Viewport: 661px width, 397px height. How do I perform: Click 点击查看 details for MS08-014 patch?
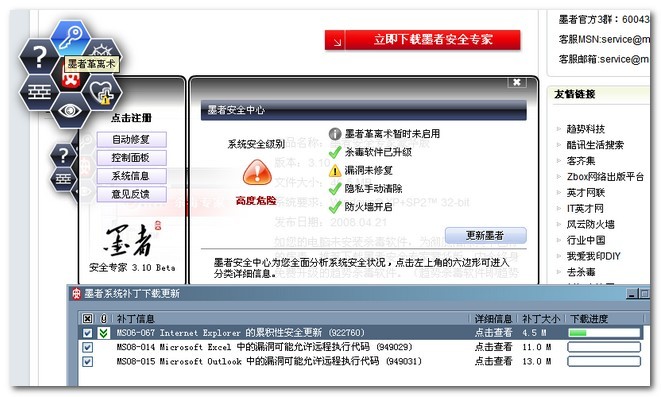493,347
